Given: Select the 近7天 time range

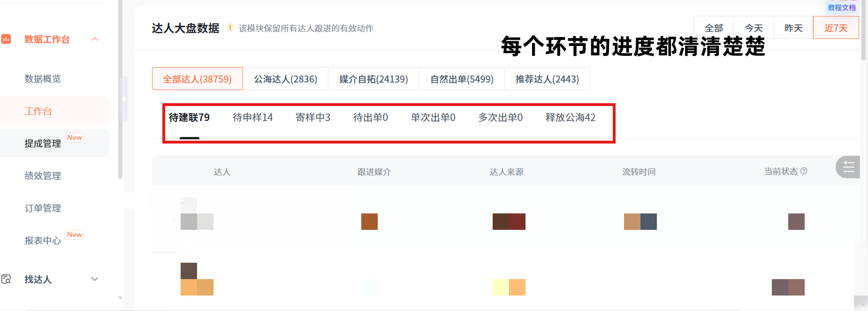Looking at the screenshot, I should point(836,28).
